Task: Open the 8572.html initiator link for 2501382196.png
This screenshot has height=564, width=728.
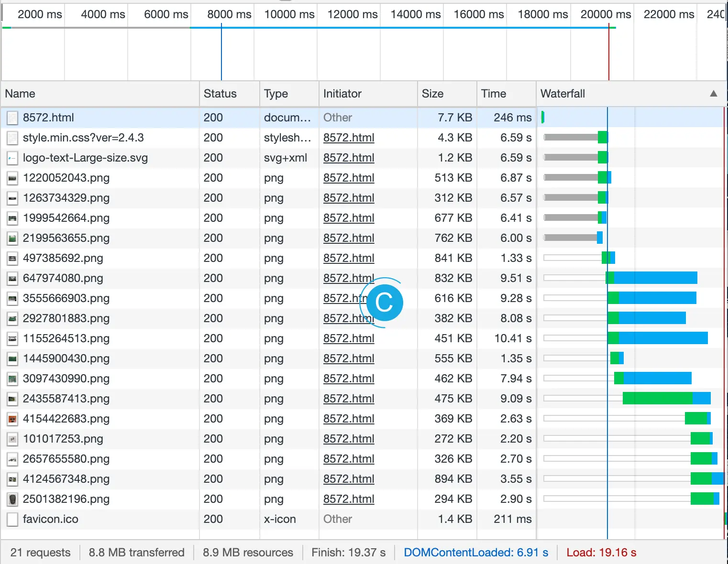Action: (349, 499)
